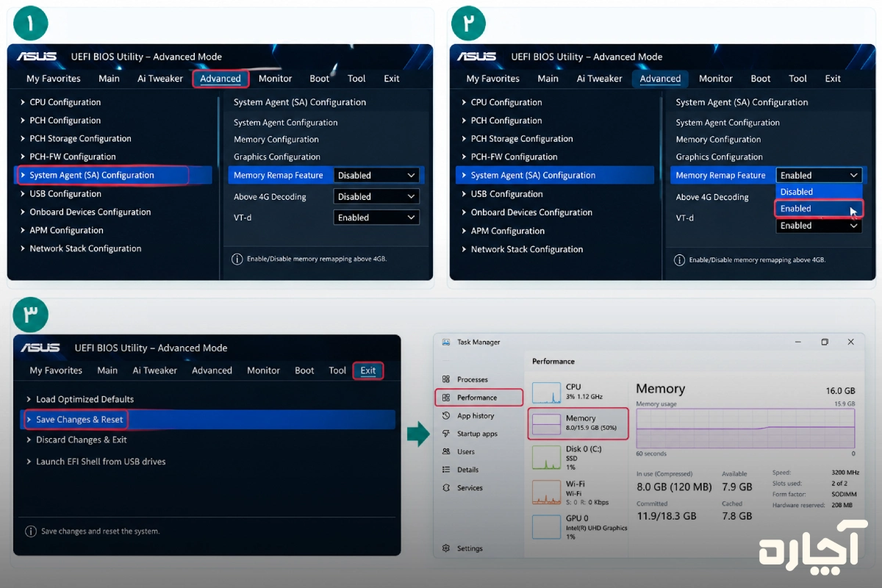Open the Task Manager Settings gear icon

click(446, 548)
